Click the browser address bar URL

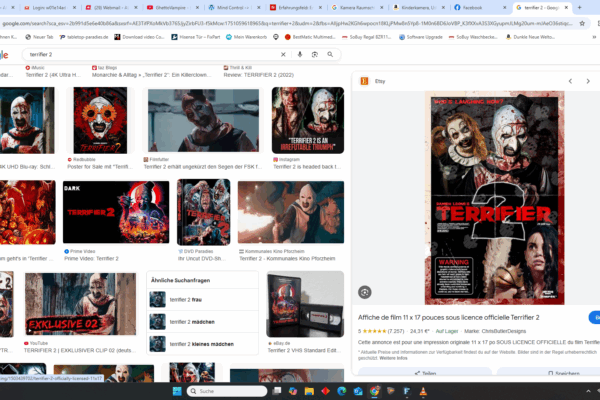(287, 23)
